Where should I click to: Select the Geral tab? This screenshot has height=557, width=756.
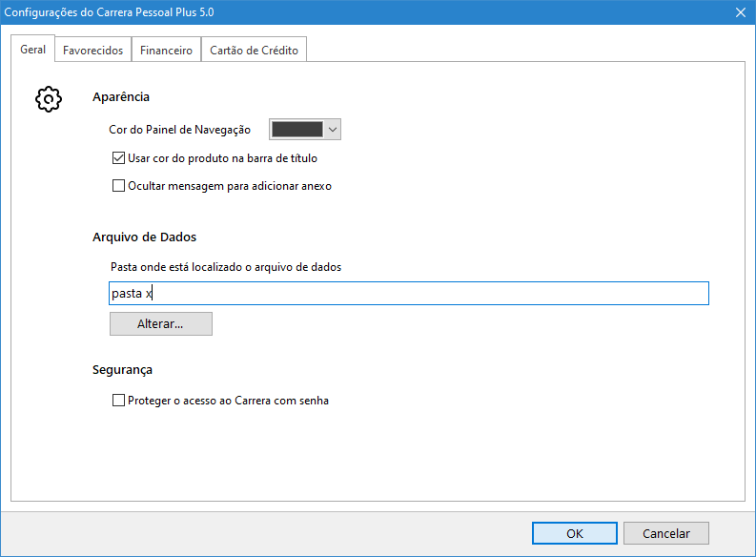(32, 50)
